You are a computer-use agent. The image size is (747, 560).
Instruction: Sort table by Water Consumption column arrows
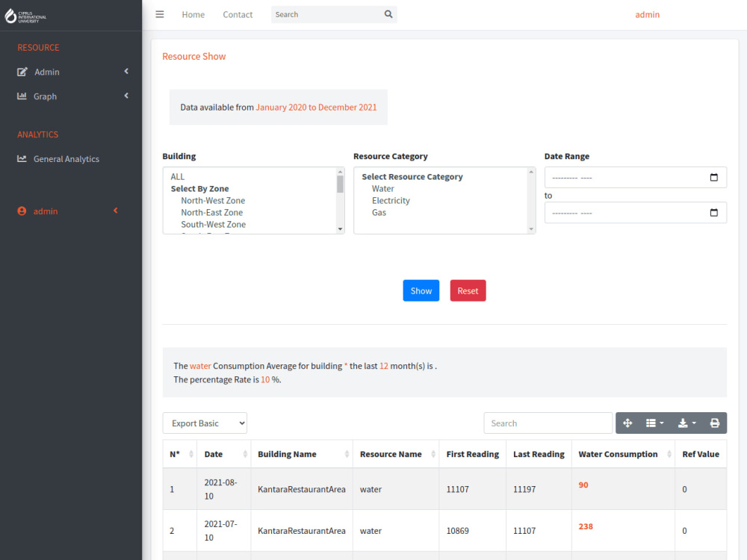pos(669,454)
